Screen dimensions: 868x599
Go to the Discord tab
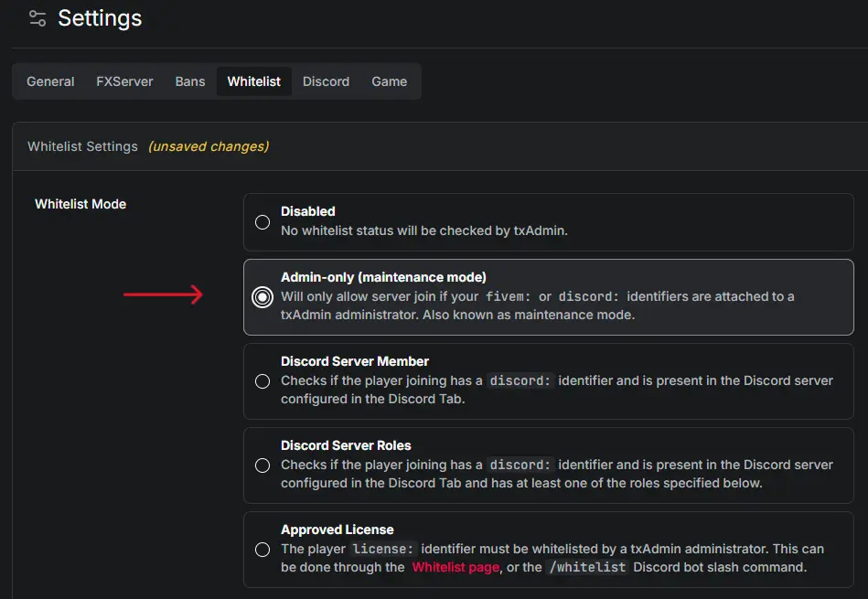click(x=326, y=81)
